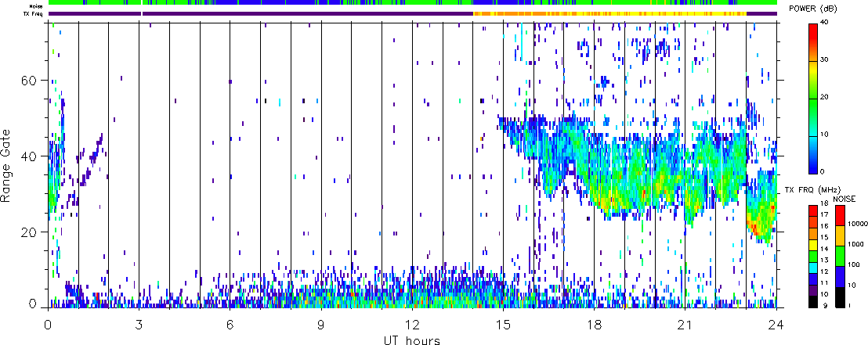This screenshot has height=345, width=868.
Task: Select yellow segment of TX FRQ legend
Action: 815,244
